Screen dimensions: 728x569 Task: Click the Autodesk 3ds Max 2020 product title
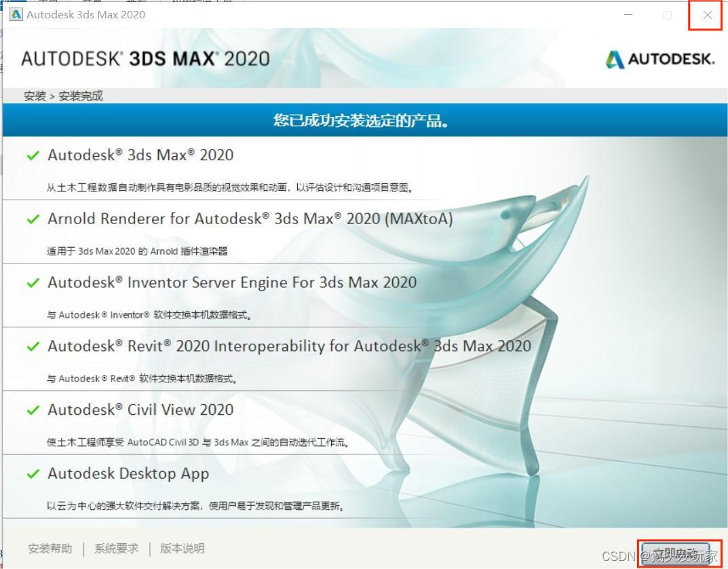click(140, 155)
